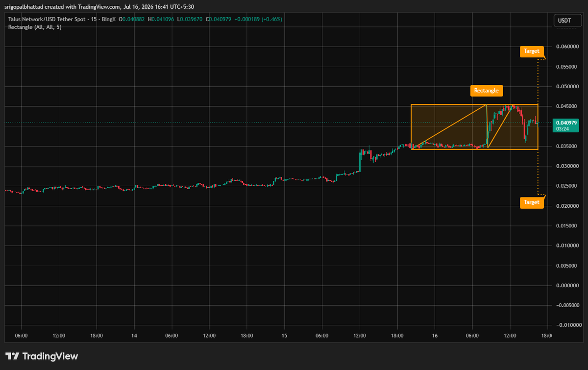
Task: Click the 0.060000 price axis label
Action: (567, 47)
